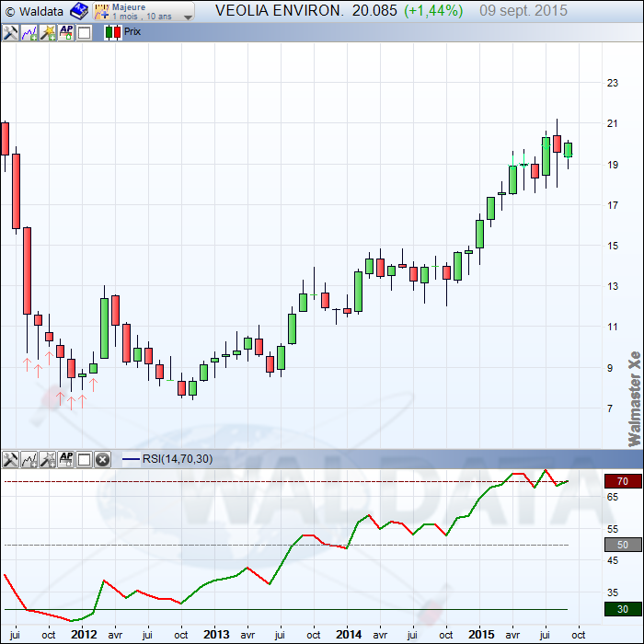Toggle the RSI panel window icon
Image resolution: width=644 pixels, height=644 pixels.
coord(85,460)
